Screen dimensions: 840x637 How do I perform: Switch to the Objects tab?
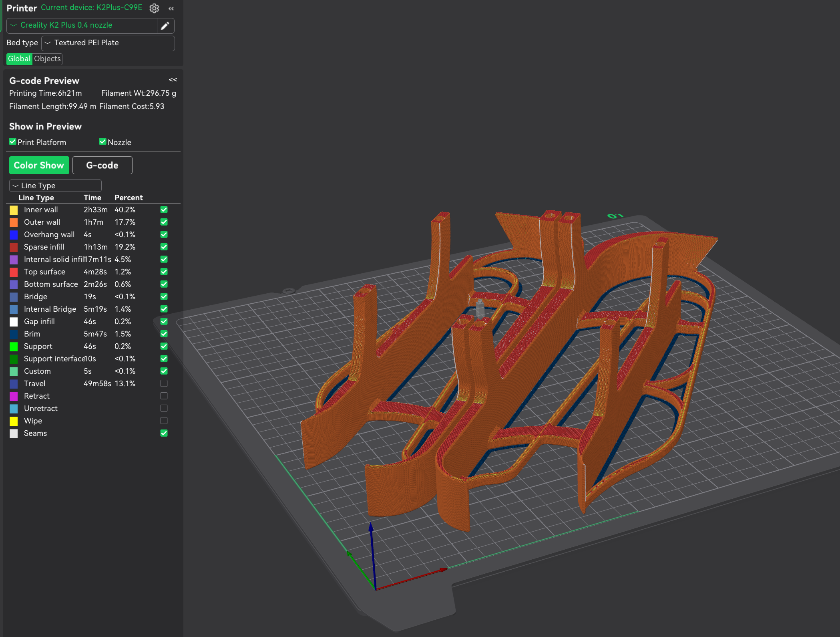click(47, 59)
